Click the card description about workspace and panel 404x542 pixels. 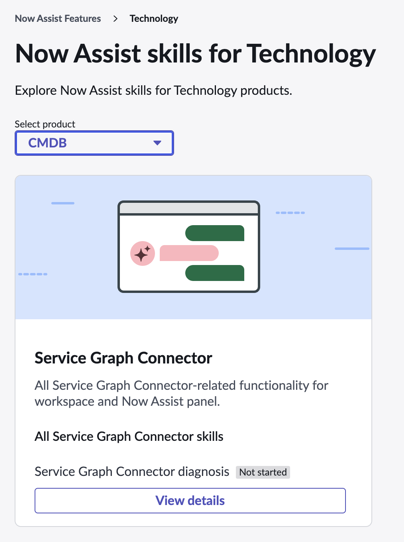tap(181, 393)
